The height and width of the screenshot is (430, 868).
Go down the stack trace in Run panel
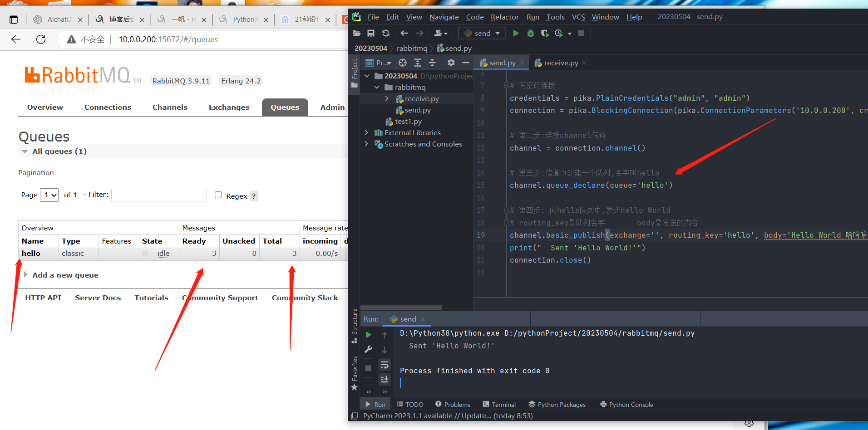(x=385, y=350)
